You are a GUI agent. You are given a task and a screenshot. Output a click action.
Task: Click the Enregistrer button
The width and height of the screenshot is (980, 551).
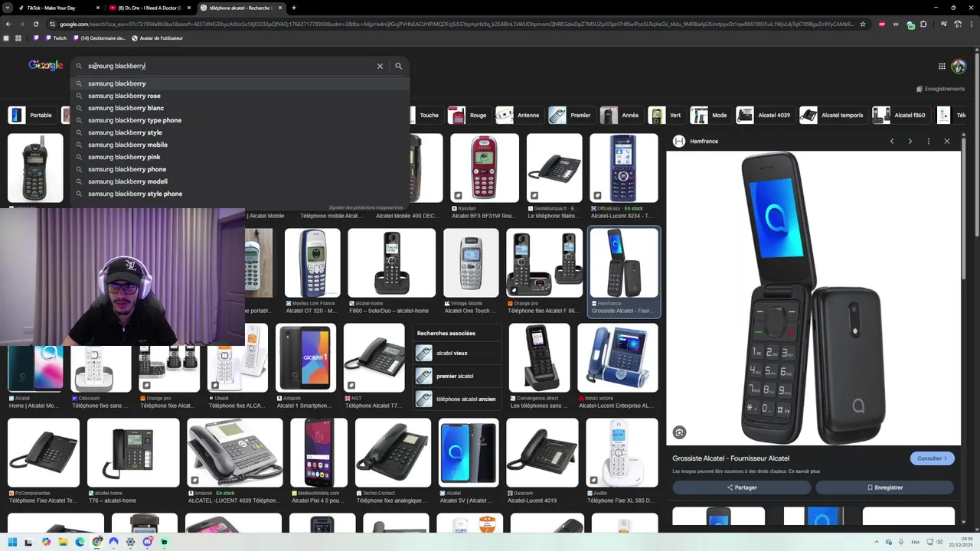tap(884, 487)
